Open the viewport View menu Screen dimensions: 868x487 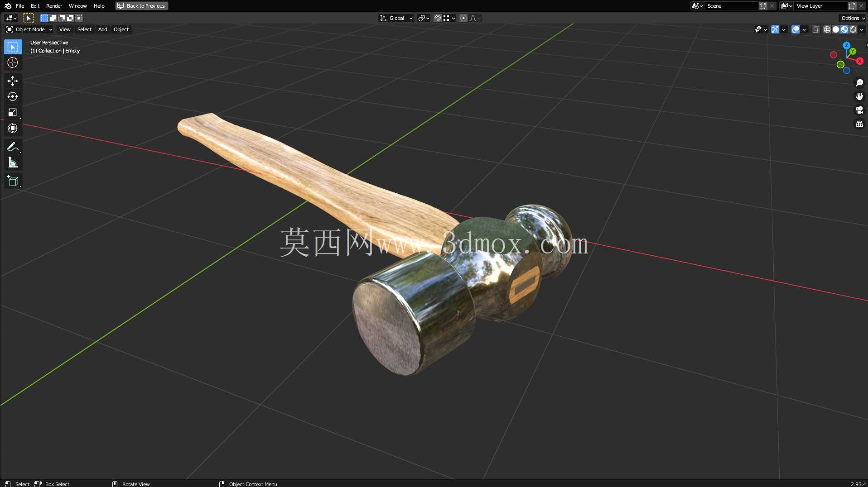(65, 29)
